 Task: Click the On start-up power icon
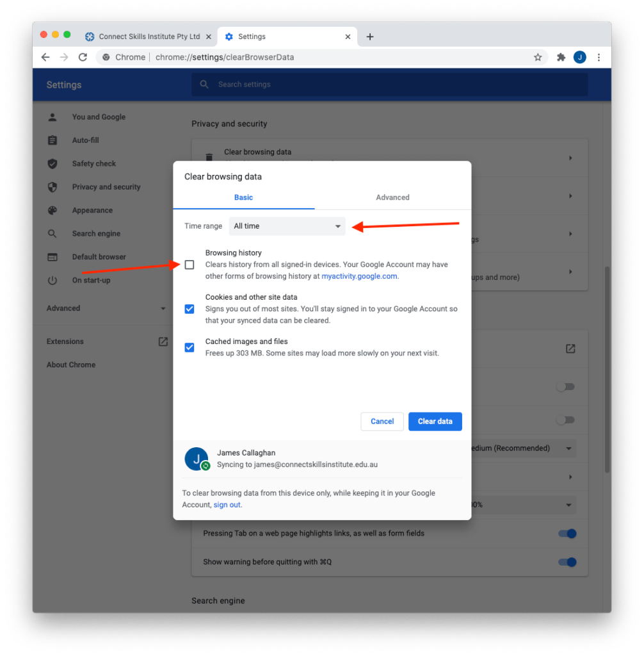(52, 281)
